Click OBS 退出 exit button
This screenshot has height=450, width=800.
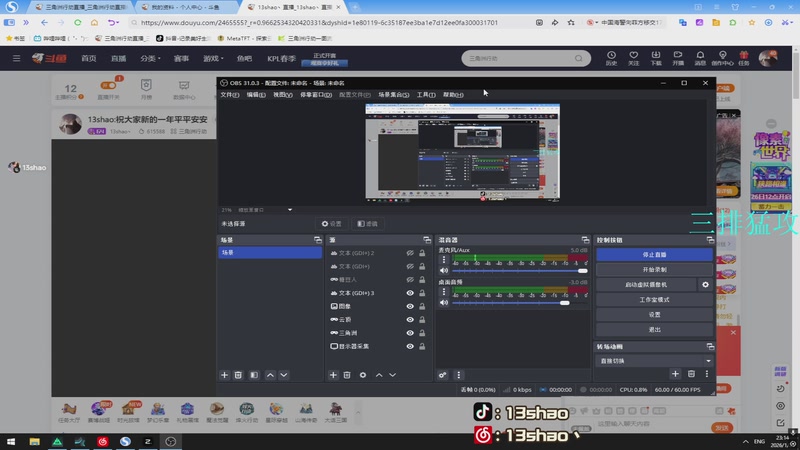click(654, 330)
